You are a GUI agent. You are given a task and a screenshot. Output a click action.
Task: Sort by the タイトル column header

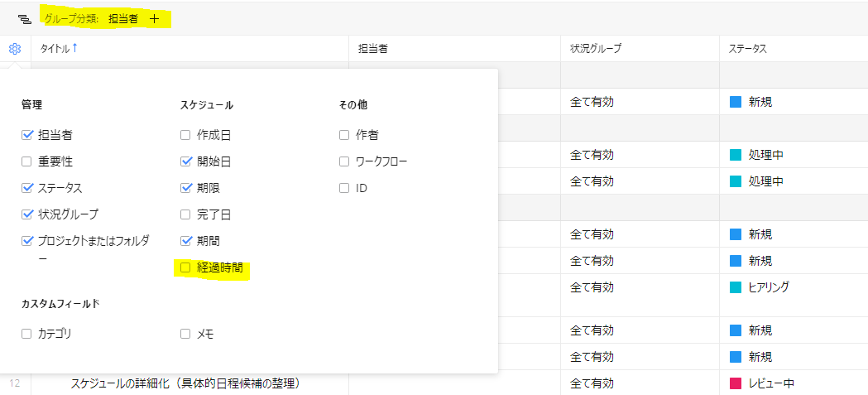click(x=55, y=49)
